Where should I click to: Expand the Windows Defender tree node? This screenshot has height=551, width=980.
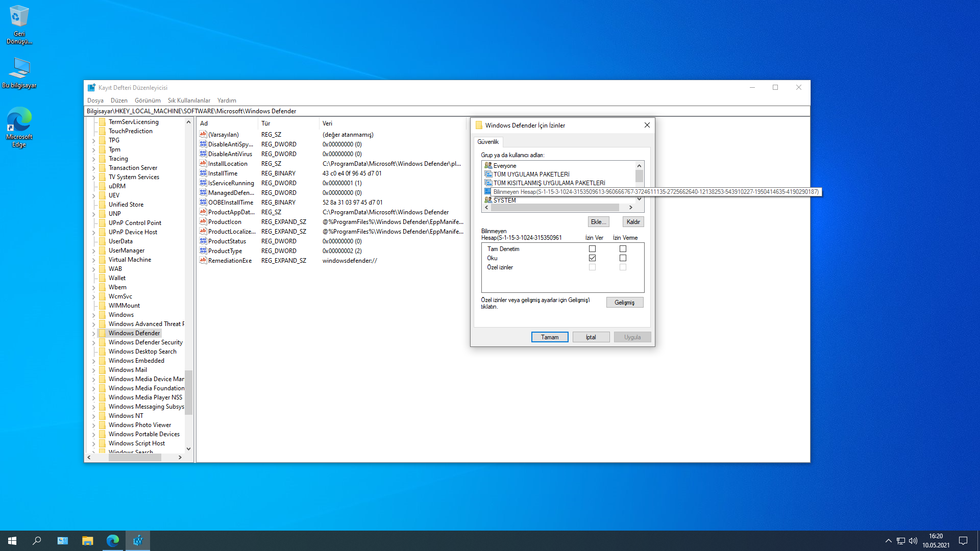pyautogui.click(x=94, y=334)
